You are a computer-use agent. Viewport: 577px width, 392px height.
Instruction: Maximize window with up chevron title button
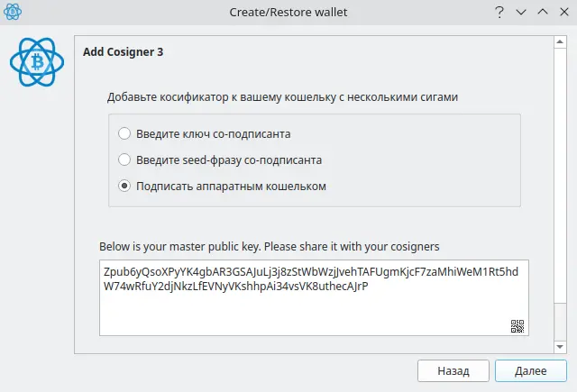543,12
